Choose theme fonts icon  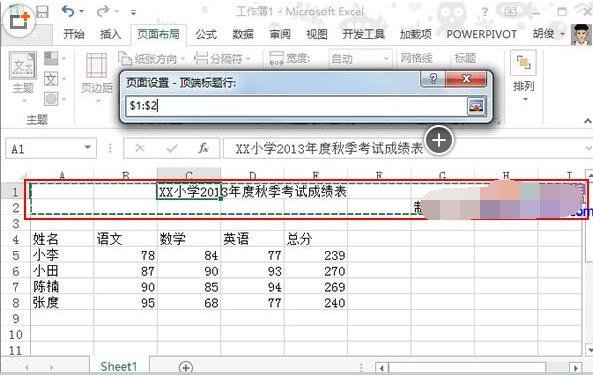pos(54,79)
